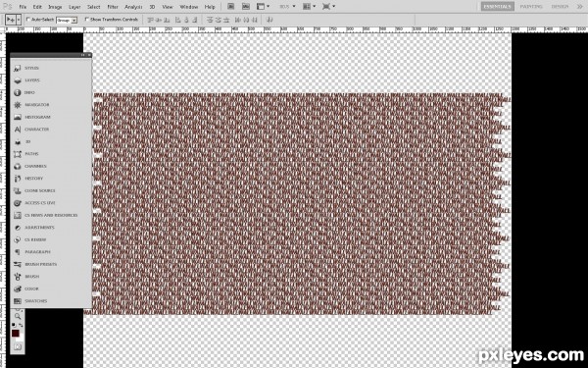Viewport: 588px width, 368px height.
Task: Open the Layer menu
Action: coord(74,7)
